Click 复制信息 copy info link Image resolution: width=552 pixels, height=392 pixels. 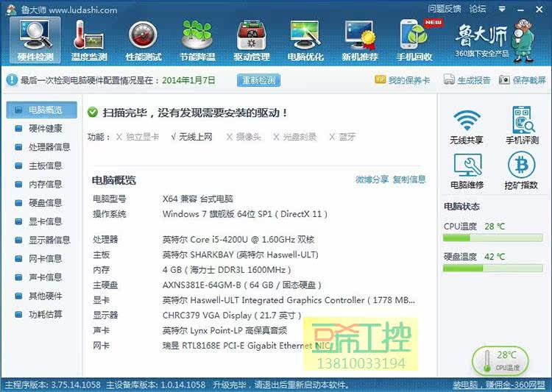tap(409, 179)
